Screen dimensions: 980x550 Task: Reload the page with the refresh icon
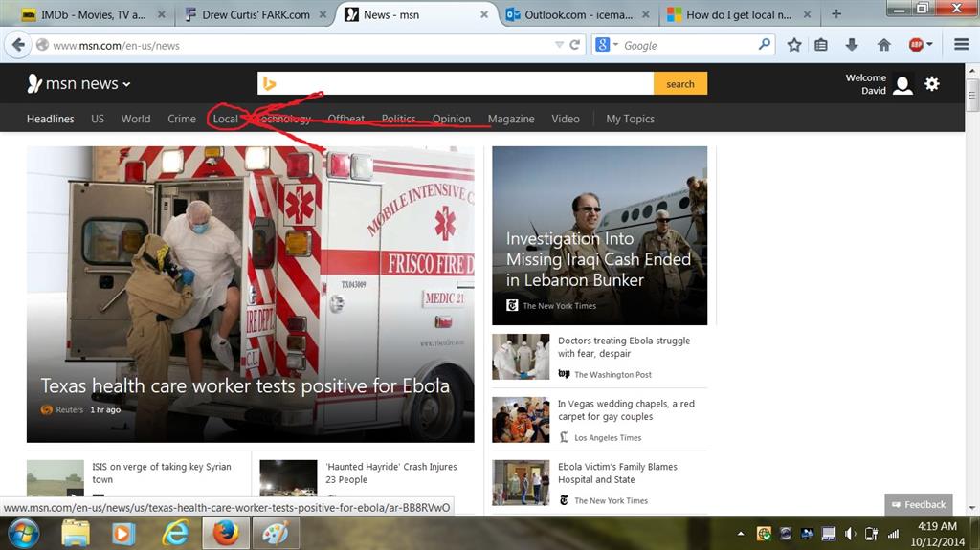[x=575, y=45]
